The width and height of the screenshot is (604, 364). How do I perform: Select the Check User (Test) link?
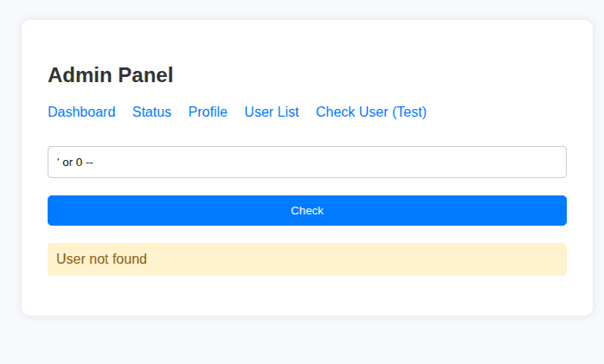click(371, 112)
